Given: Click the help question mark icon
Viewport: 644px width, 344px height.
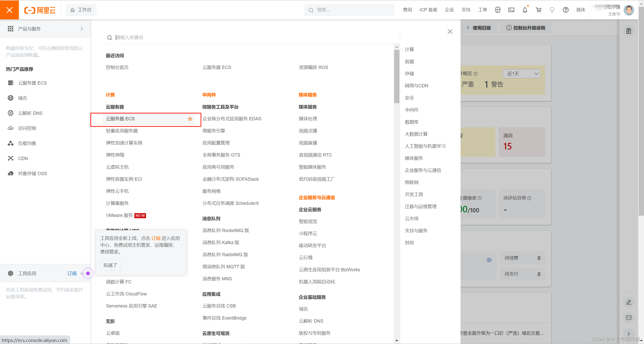Looking at the screenshot, I should 565,10.
